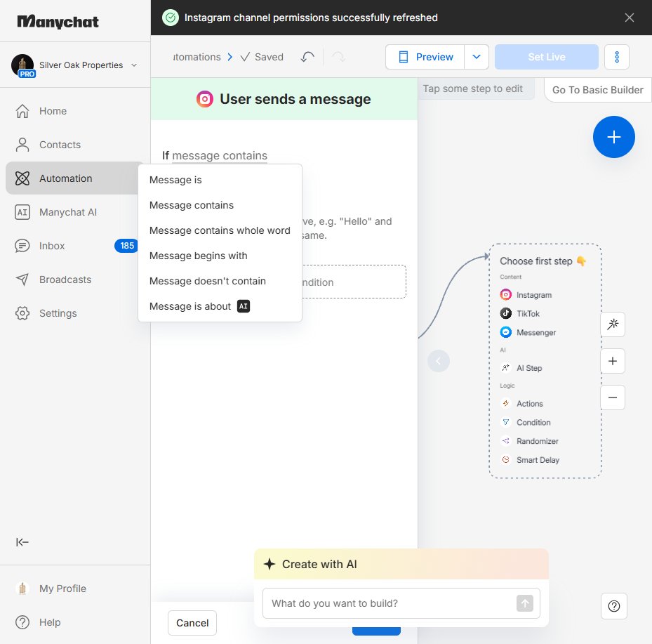Add a Condition logic step
Image resolution: width=652 pixels, height=644 pixels.
(x=526, y=422)
